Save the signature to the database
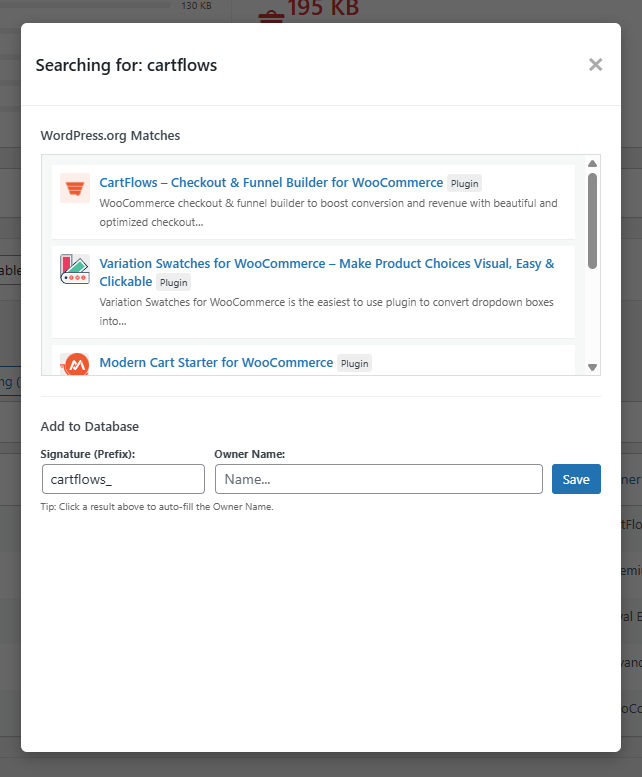Screen dimensions: 642x777 (x=576, y=479)
